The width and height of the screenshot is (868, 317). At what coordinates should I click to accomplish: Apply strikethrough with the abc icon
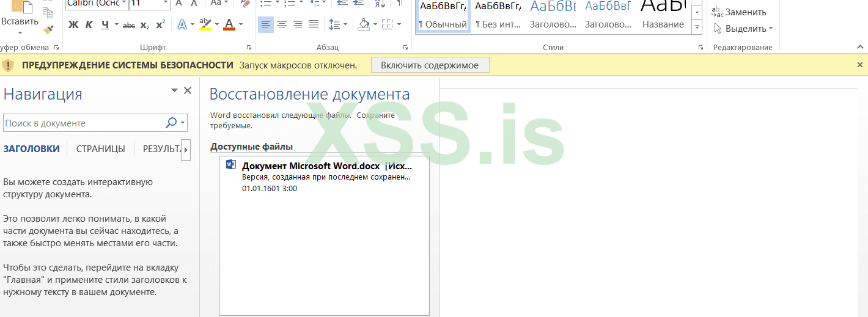129,25
